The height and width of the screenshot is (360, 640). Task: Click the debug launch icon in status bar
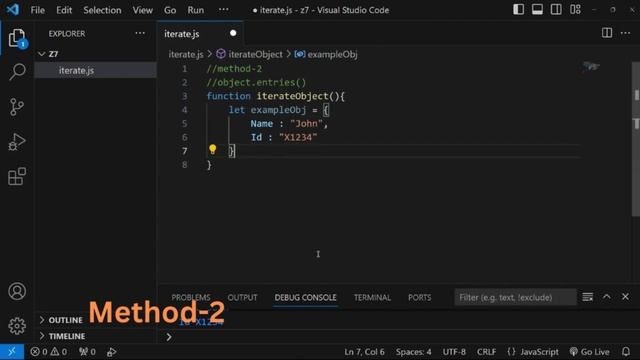111,352
